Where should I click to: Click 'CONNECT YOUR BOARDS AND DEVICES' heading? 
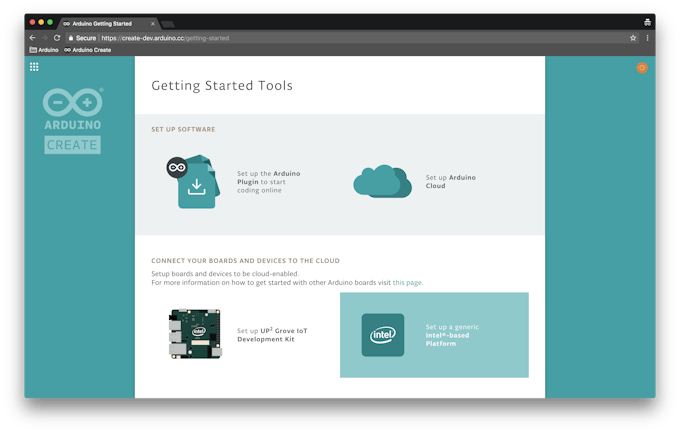coord(245,261)
